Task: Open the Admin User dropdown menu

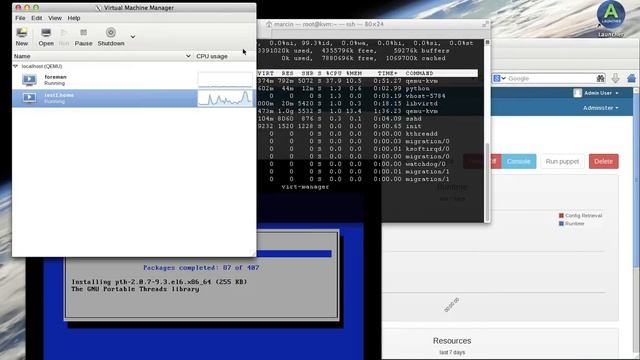Action: pos(601,93)
